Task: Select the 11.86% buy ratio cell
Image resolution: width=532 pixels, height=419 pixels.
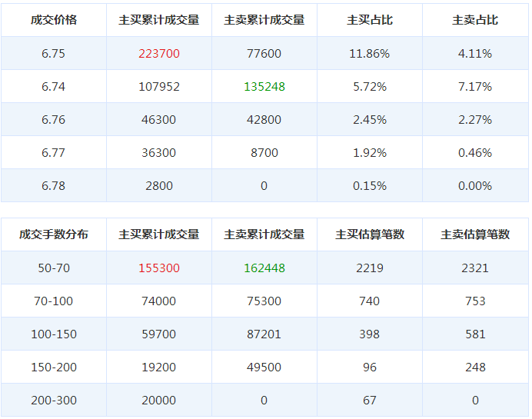Action: pyautogui.click(x=370, y=54)
